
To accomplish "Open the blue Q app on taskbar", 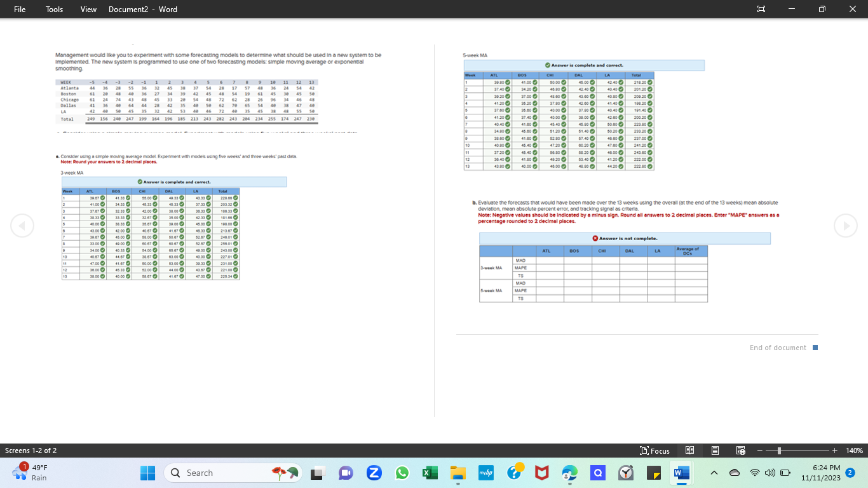I will point(598,473).
